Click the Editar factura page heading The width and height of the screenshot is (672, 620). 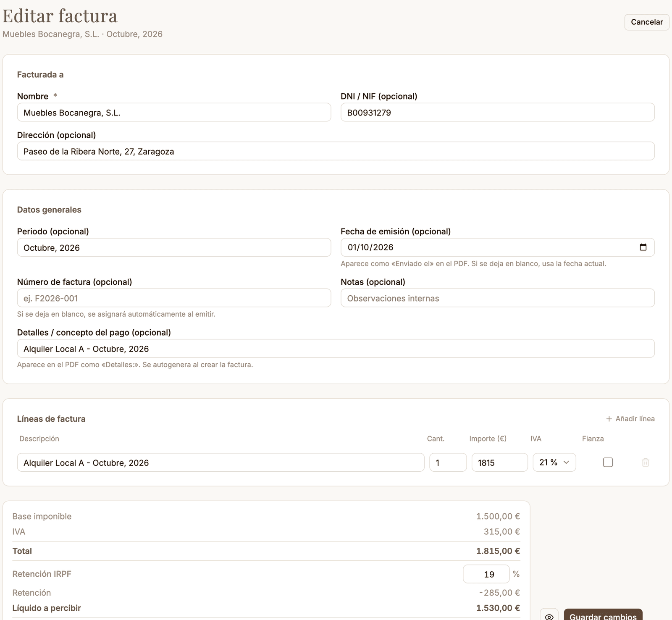(60, 16)
